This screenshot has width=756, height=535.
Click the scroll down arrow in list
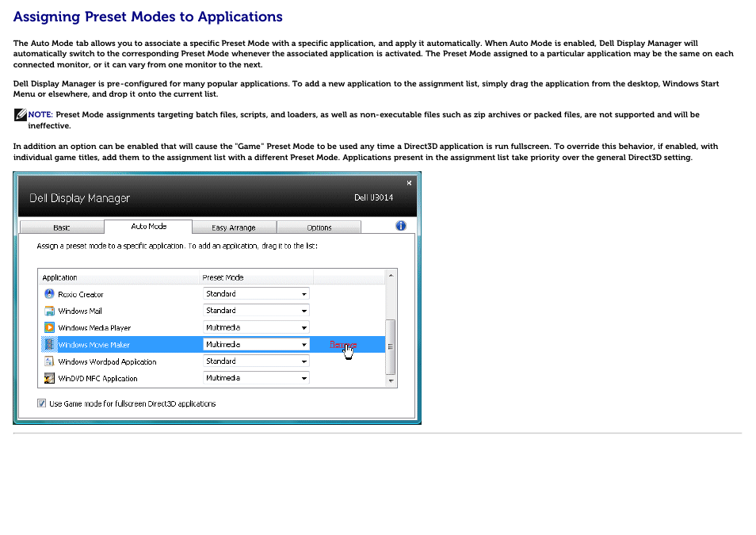click(x=391, y=381)
